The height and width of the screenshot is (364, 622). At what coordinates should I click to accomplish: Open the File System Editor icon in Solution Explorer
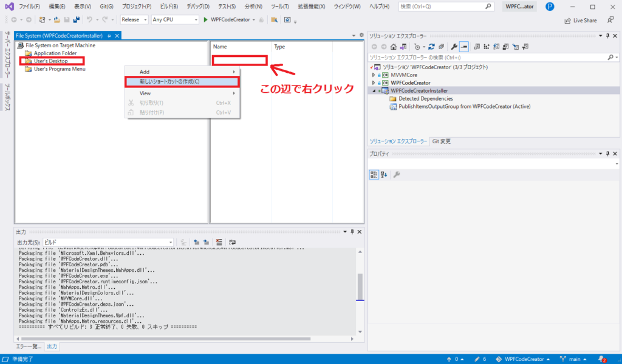[x=477, y=47]
